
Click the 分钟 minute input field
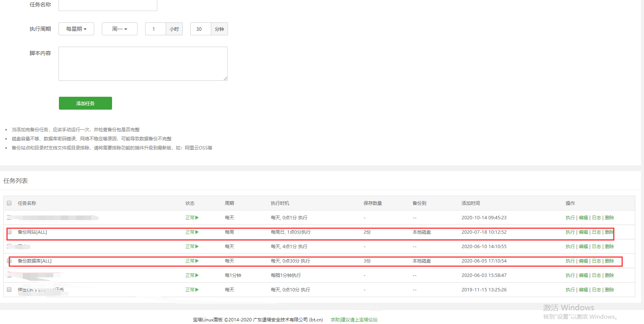pyautogui.click(x=201, y=29)
